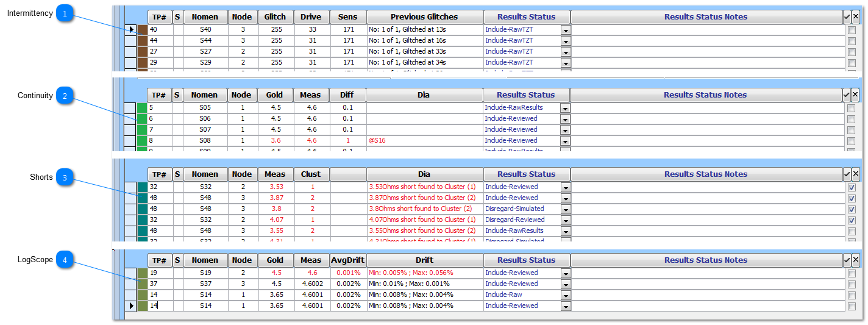Click the olive color swatch in row TP# 19
This screenshot has width=868, height=325.
[x=143, y=273]
